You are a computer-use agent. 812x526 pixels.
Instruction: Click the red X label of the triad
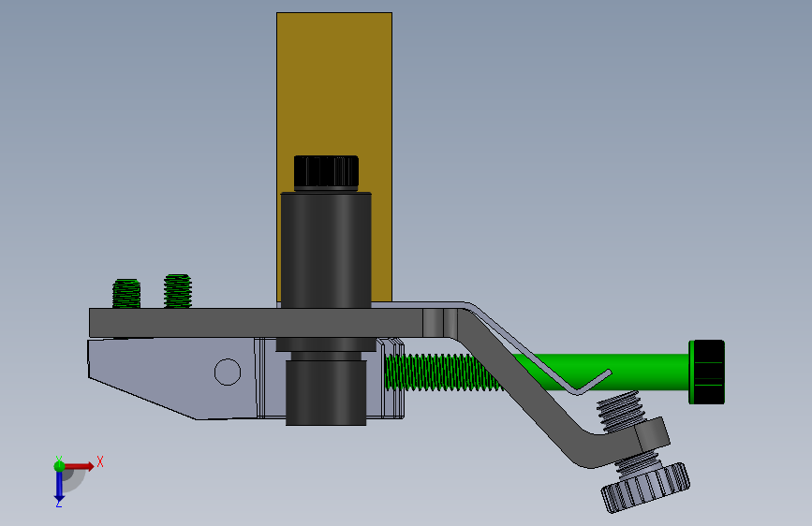(x=100, y=461)
